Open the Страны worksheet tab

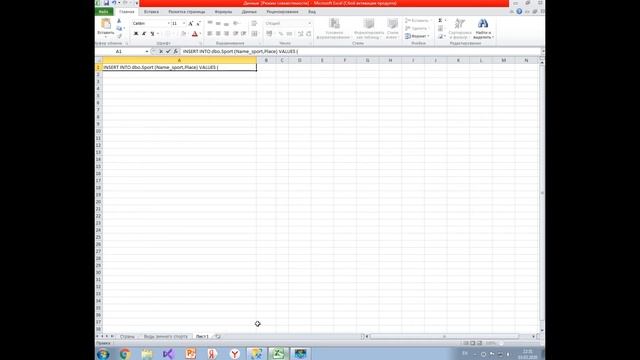pyautogui.click(x=127, y=336)
